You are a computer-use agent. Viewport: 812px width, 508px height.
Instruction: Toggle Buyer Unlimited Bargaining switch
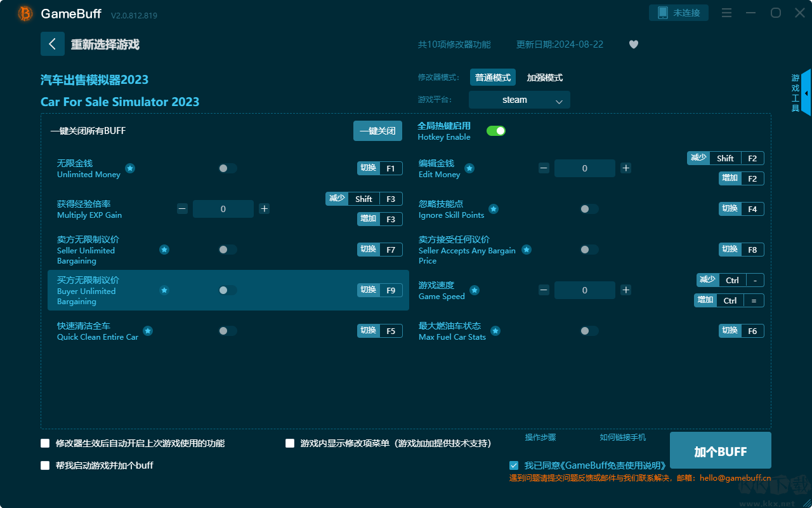click(x=227, y=290)
